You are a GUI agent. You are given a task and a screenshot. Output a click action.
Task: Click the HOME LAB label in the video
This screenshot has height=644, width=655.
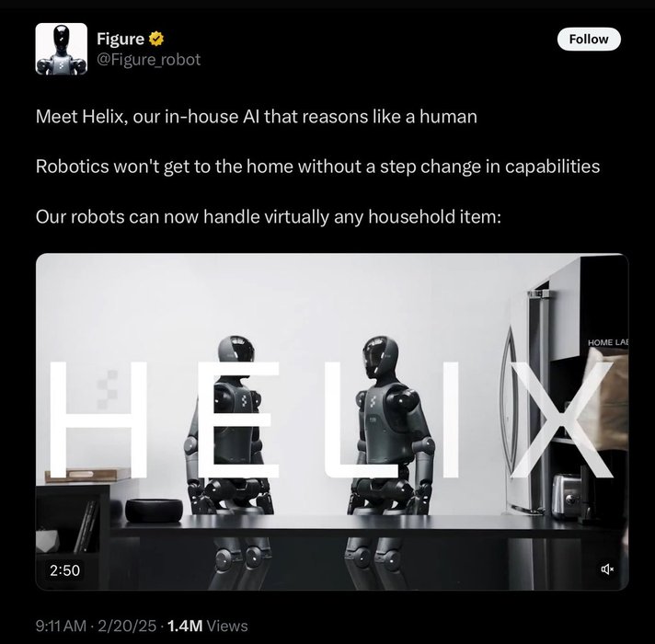click(x=608, y=342)
